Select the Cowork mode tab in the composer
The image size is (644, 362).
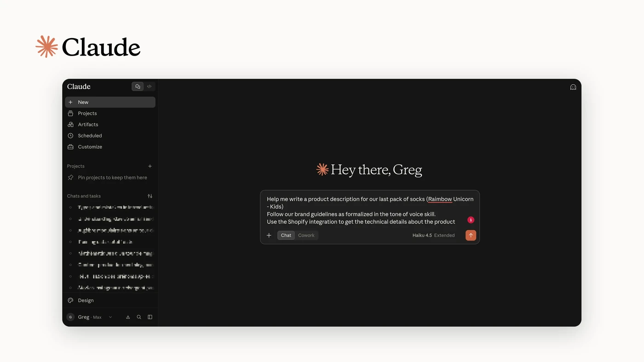pyautogui.click(x=306, y=235)
